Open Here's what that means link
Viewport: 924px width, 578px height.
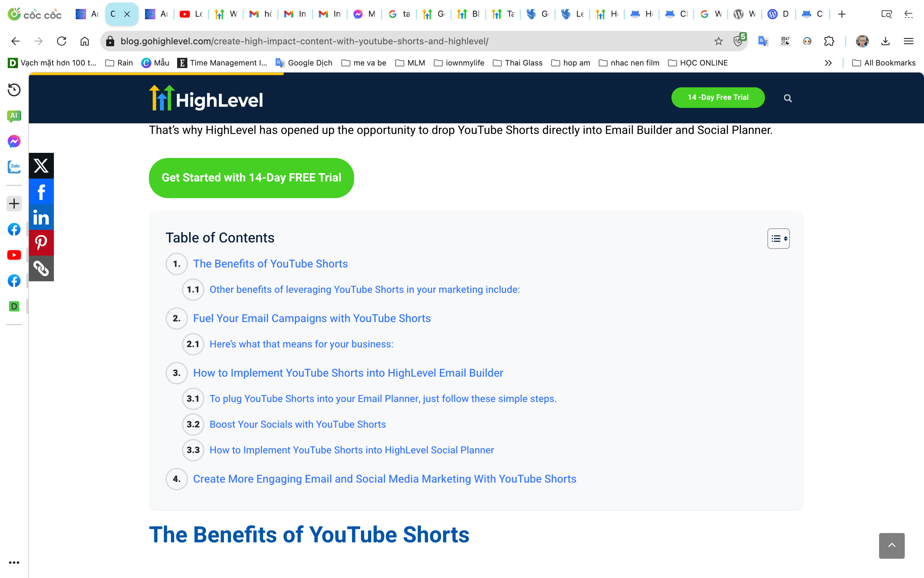[301, 344]
